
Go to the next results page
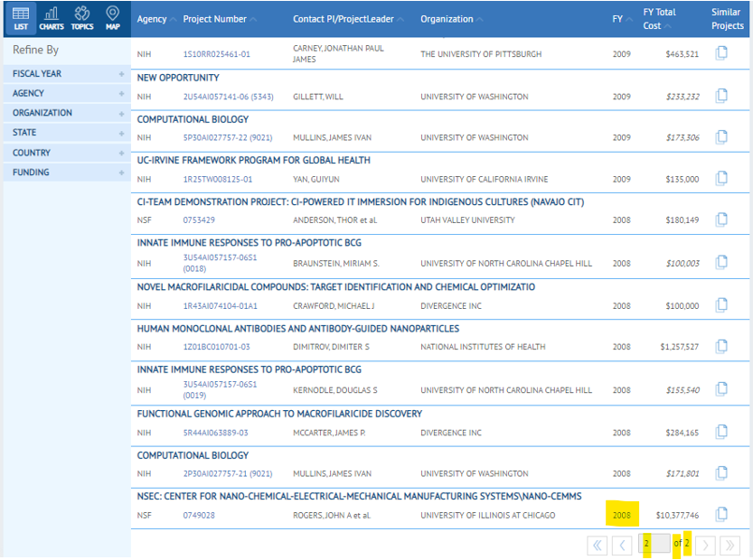coord(705,546)
